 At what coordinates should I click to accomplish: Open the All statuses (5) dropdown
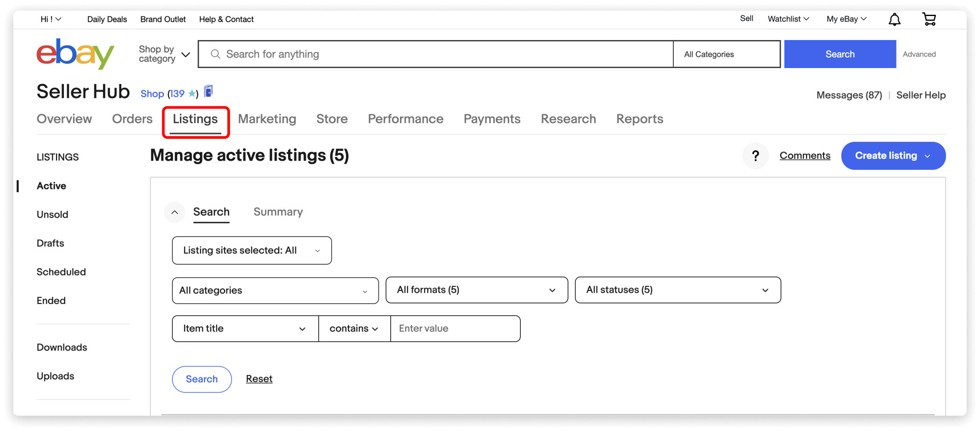point(678,290)
